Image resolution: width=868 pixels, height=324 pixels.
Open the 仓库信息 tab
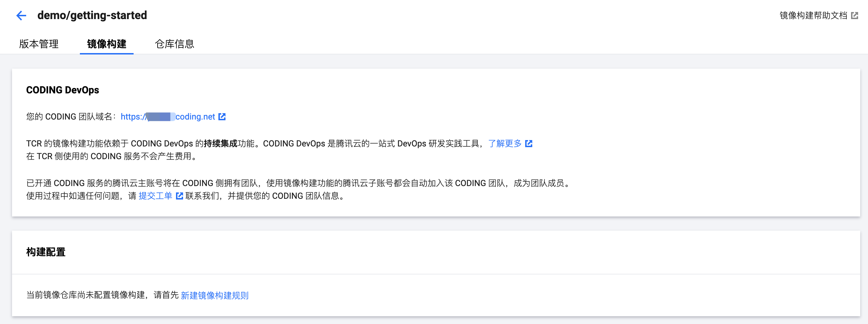click(175, 44)
